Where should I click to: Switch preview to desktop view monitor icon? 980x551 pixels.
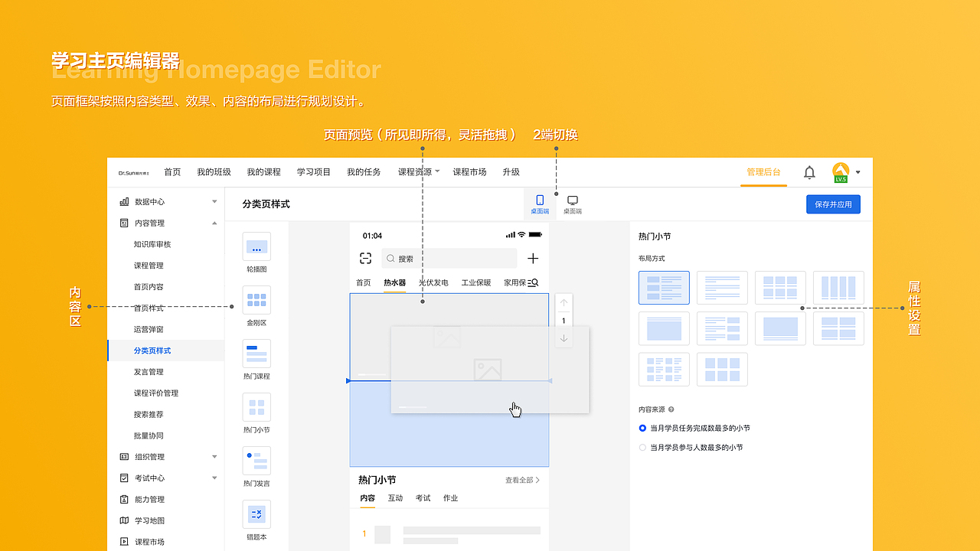[x=572, y=201]
